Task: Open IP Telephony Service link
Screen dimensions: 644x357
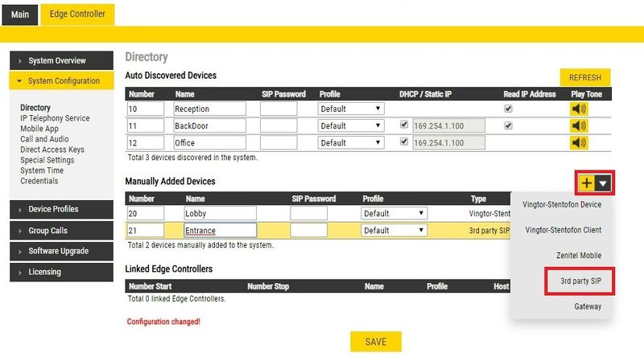Action: pyautogui.click(x=55, y=118)
